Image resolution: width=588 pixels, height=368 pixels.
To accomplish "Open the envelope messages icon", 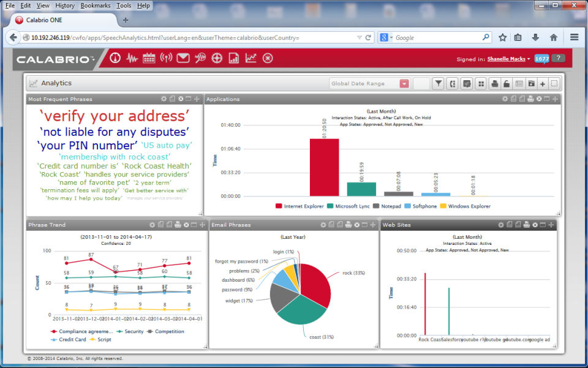I will point(183,58).
